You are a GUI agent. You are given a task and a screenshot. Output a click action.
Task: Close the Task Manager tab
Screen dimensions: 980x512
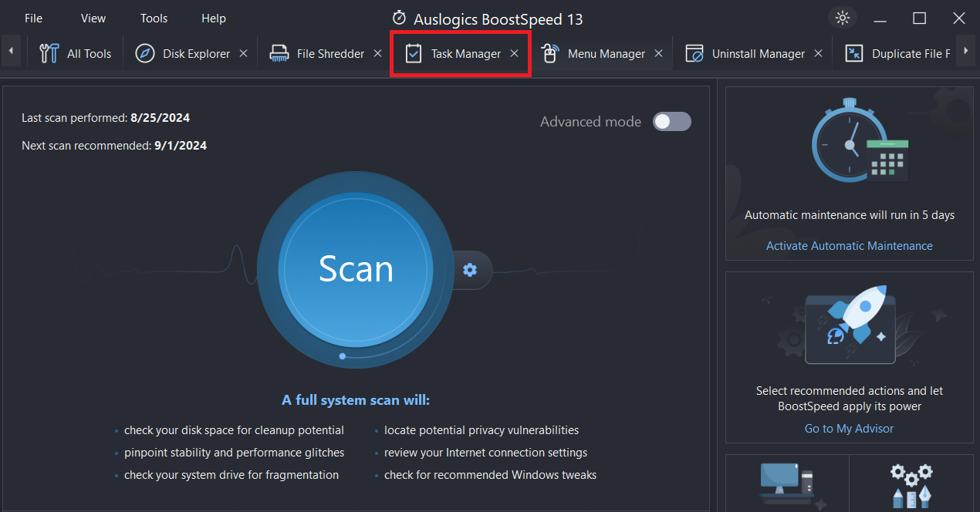point(514,53)
